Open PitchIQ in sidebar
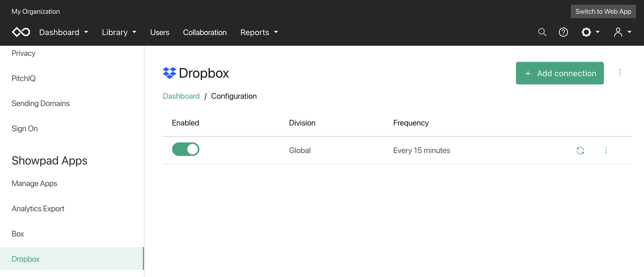This screenshot has height=277, width=644. coord(24,78)
